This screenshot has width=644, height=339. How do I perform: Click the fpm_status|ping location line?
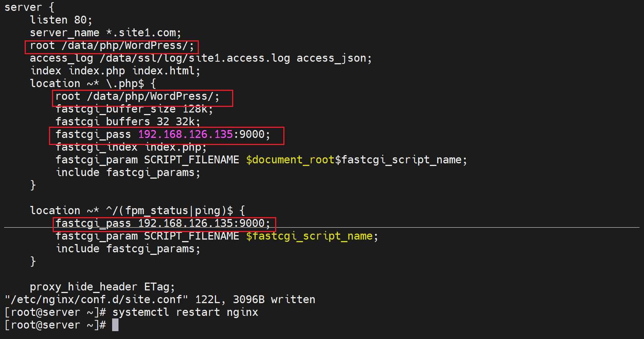[137, 210]
